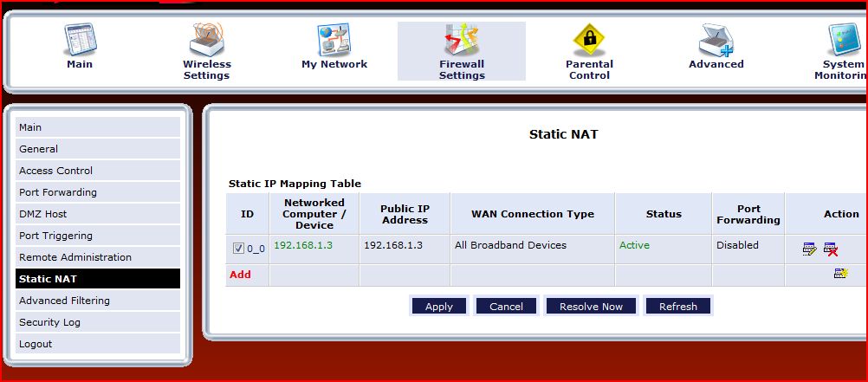Click the add new entry icon
Screen dimensions: 868x382
click(841, 273)
